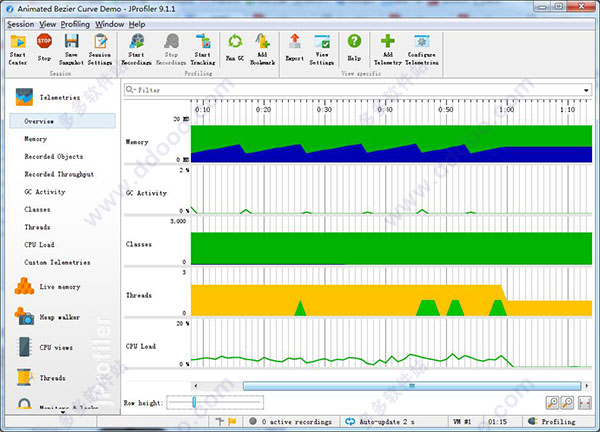The width and height of the screenshot is (600, 432).
Task: Click the Row height slider handle
Action: [x=194, y=402]
